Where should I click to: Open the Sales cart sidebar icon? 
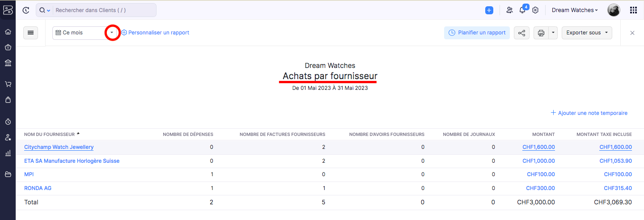tap(8, 84)
